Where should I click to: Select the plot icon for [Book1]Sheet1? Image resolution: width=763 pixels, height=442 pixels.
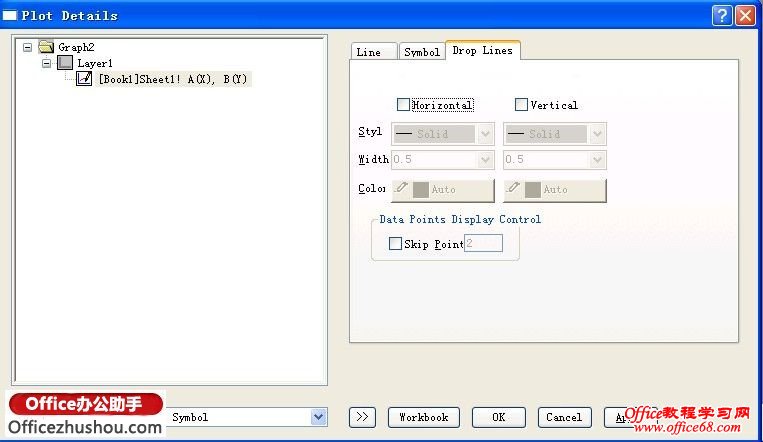(x=84, y=79)
